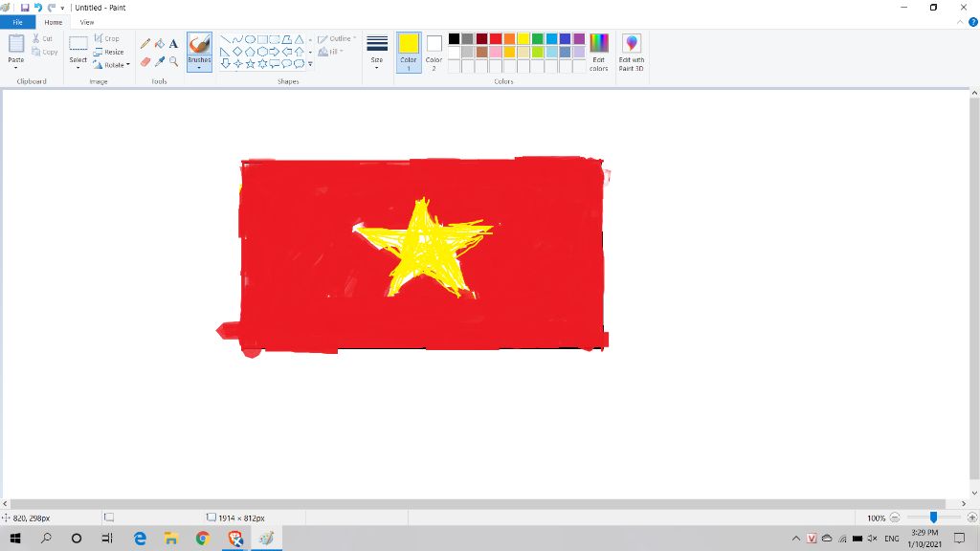Open the Windows Start menu
The width and height of the screenshot is (980, 551).
click(x=15, y=538)
